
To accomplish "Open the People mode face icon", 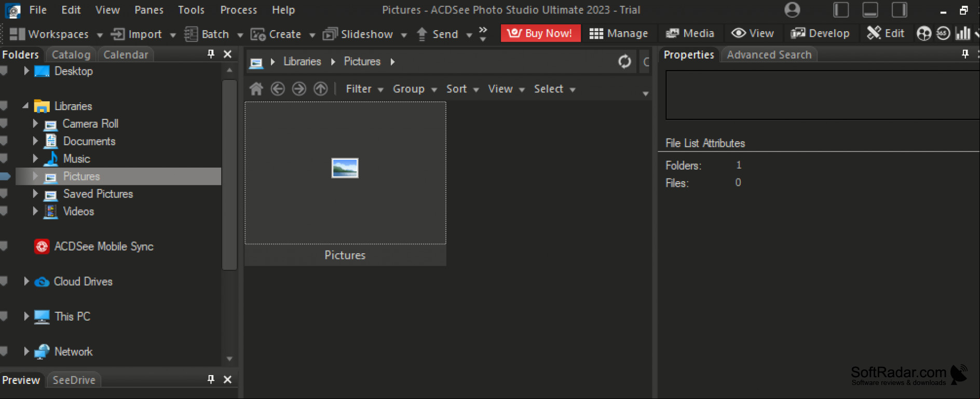I will click(924, 33).
